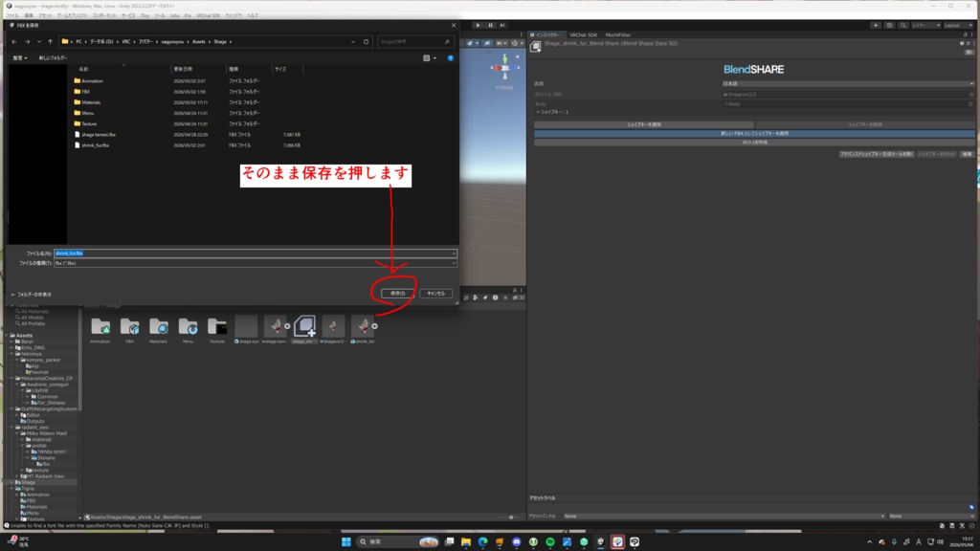Click the Unity Step button
Screen dimensions: 980x551
(502, 25)
